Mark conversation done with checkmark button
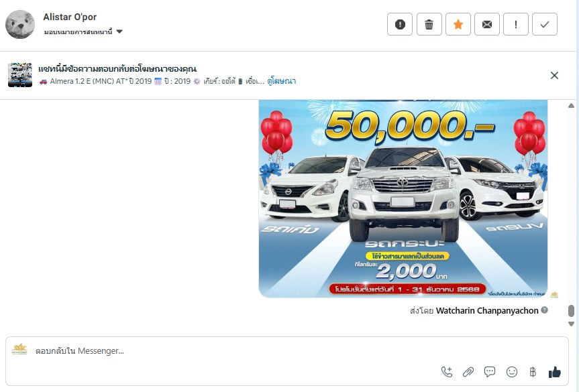 tap(545, 24)
